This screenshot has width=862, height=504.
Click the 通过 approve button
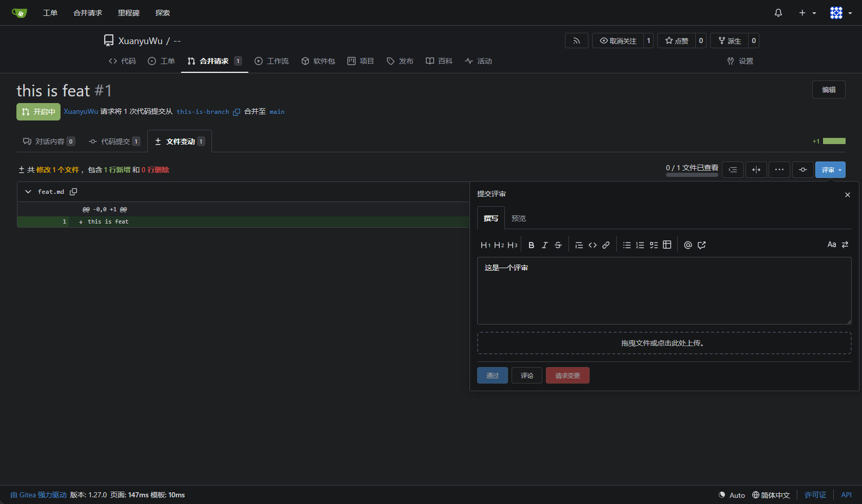493,375
